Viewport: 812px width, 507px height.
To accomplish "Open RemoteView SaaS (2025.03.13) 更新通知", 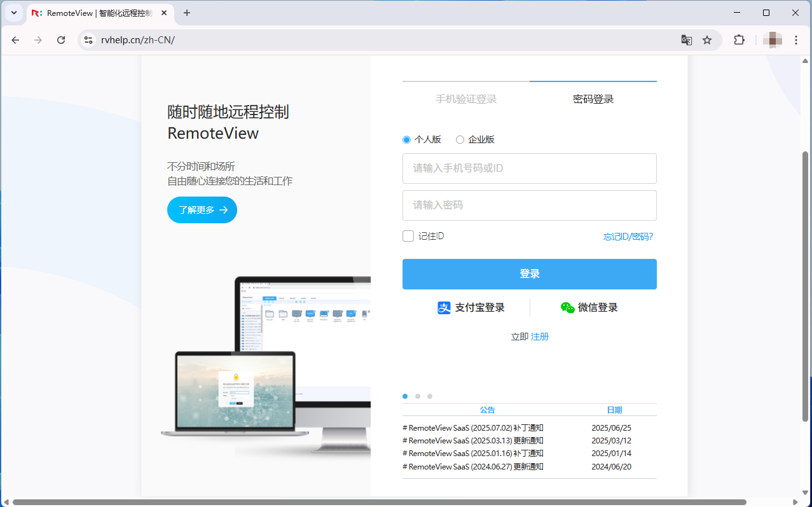I will tap(473, 441).
